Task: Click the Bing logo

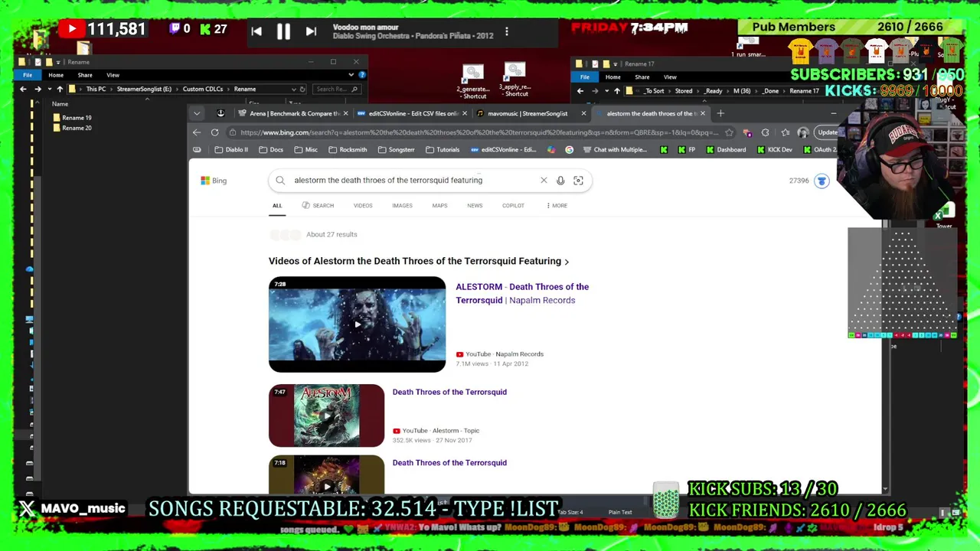Action: [214, 181]
